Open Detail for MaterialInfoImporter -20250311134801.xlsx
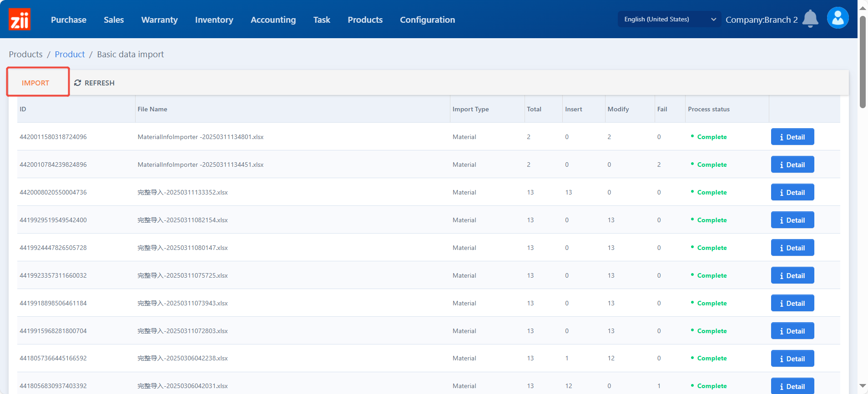This screenshot has height=394, width=868. click(x=792, y=137)
